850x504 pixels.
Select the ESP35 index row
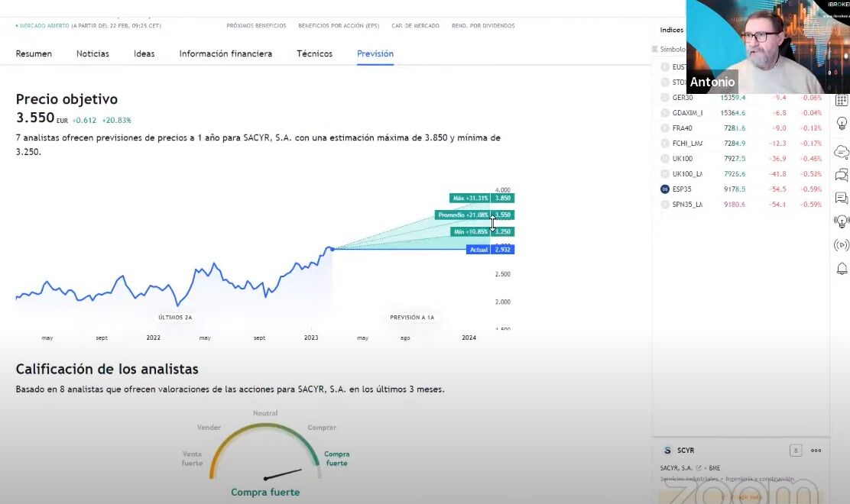[x=681, y=189]
